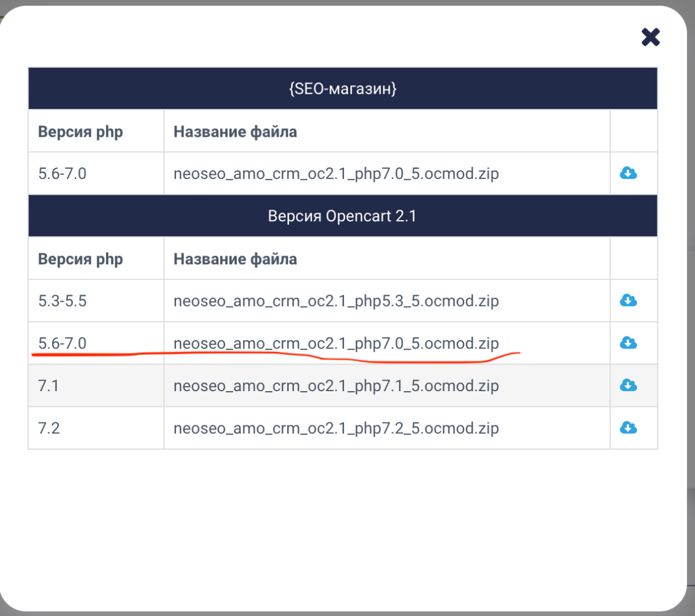Click file name neoseo_amo_crm_oc2.1_php5.3_5.ocmod.zip

pos(336,301)
